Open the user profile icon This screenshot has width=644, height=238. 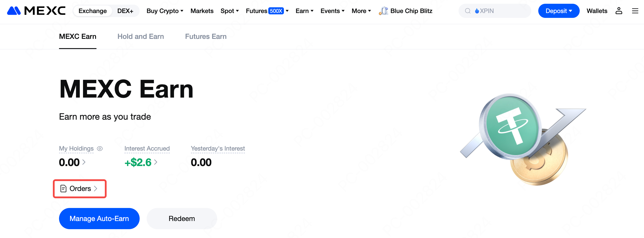coord(618,11)
